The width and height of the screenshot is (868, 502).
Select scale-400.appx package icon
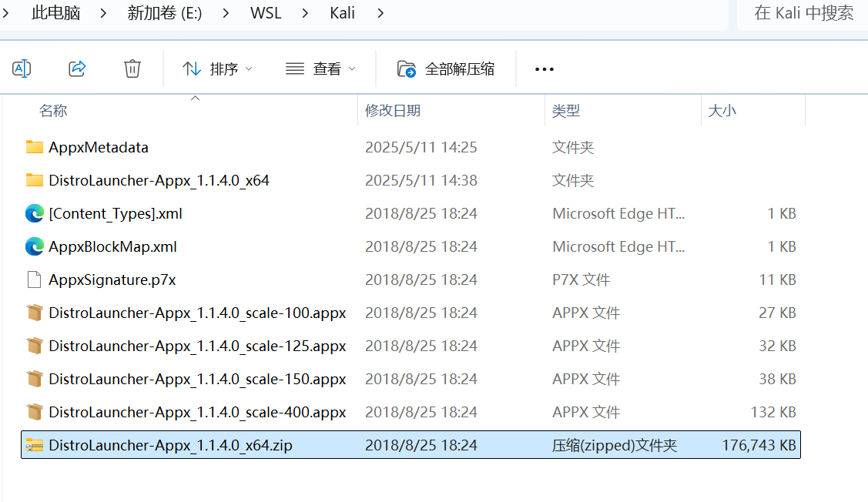tap(35, 412)
